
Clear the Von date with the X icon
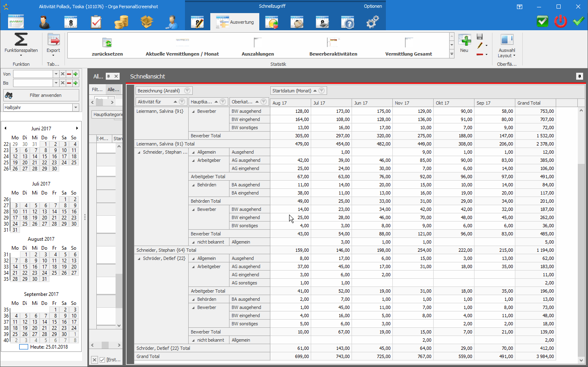pyautogui.click(x=62, y=74)
